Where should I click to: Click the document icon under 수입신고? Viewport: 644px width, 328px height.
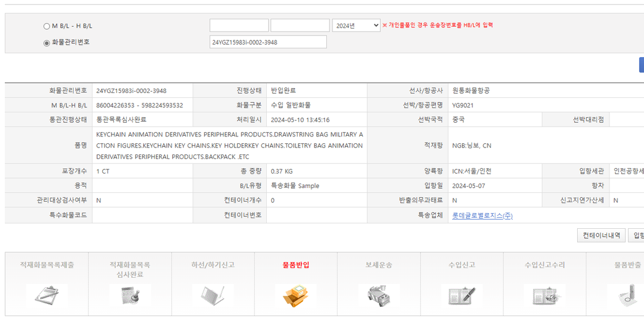461,296
